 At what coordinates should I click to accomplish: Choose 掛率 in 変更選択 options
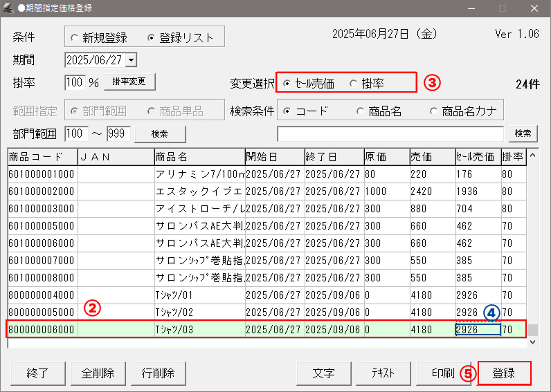pos(354,84)
